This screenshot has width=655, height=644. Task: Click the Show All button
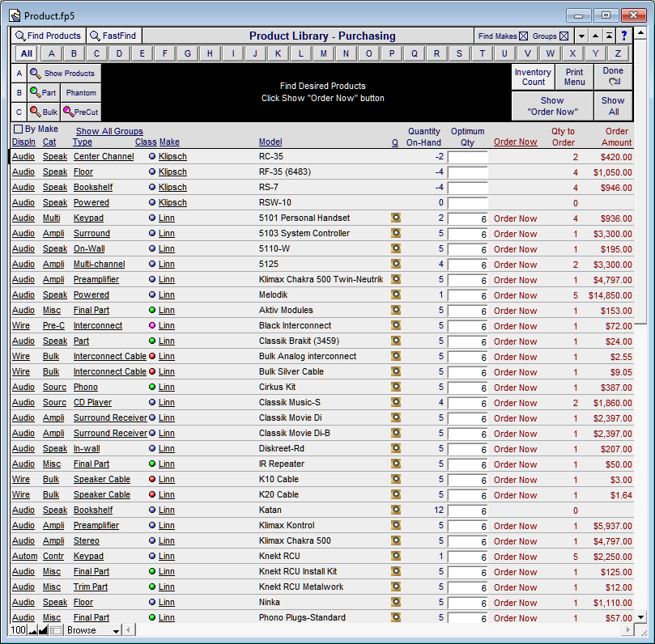coord(613,106)
